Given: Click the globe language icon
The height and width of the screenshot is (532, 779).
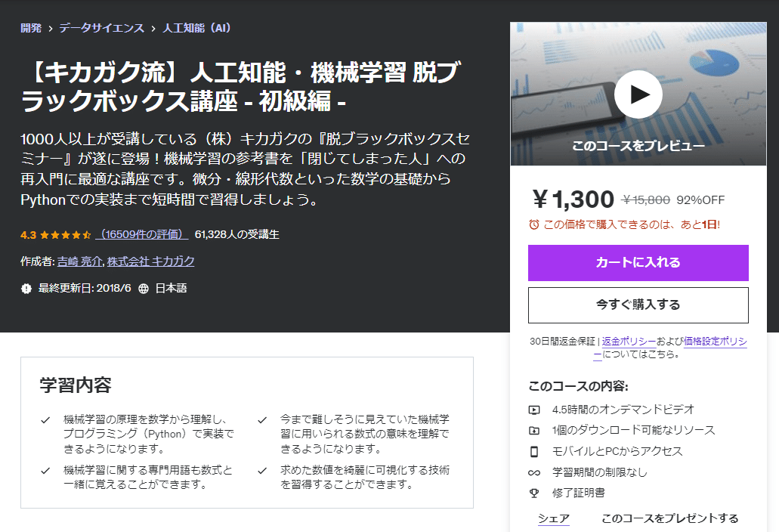Looking at the screenshot, I should [x=144, y=289].
